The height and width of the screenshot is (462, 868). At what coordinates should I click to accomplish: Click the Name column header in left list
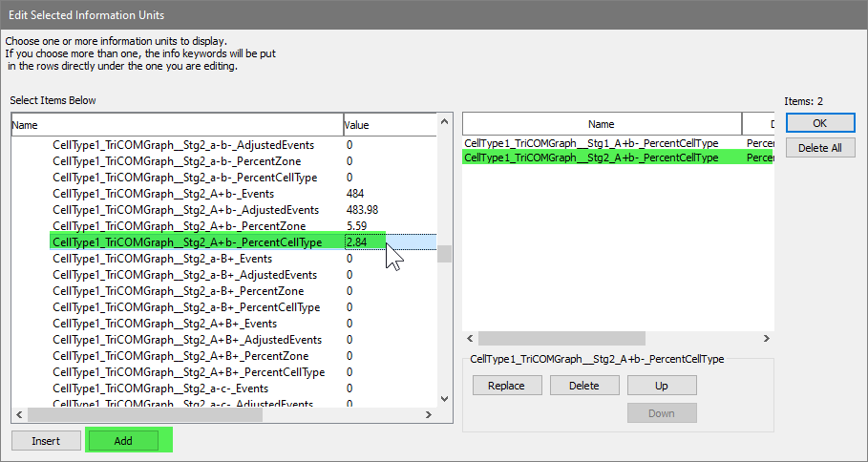point(177,125)
